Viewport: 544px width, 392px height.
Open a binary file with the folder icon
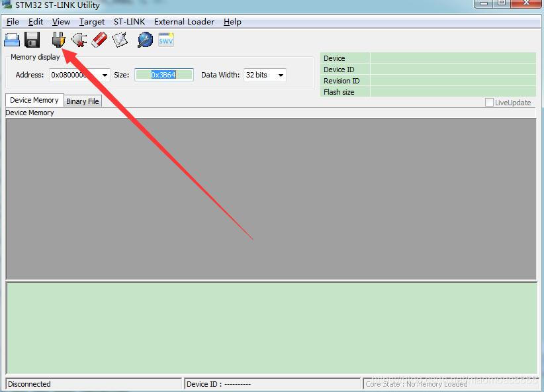tap(12, 39)
